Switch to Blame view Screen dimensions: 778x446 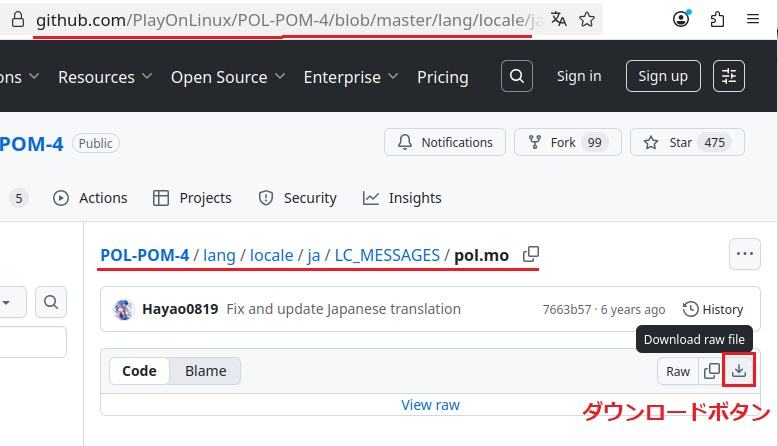click(x=205, y=371)
